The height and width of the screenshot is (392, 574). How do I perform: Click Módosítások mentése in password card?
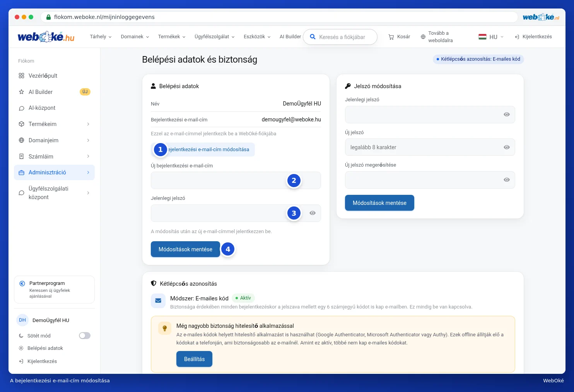(x=379, y=203)
